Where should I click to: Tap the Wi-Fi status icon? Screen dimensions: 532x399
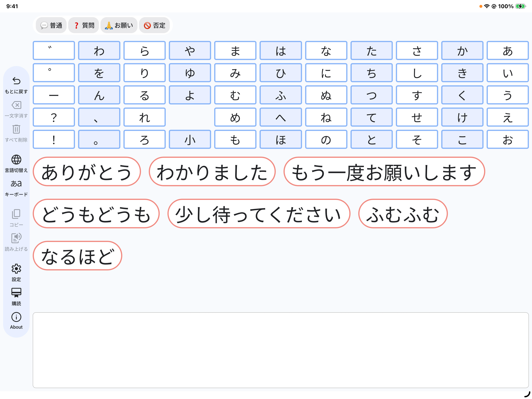(x=487, y=6)
